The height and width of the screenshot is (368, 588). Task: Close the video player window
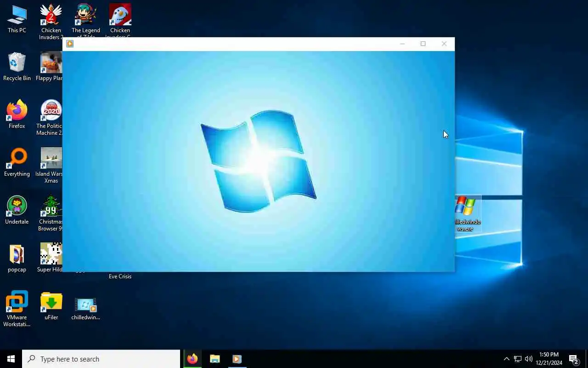click(x=444, y=44)
